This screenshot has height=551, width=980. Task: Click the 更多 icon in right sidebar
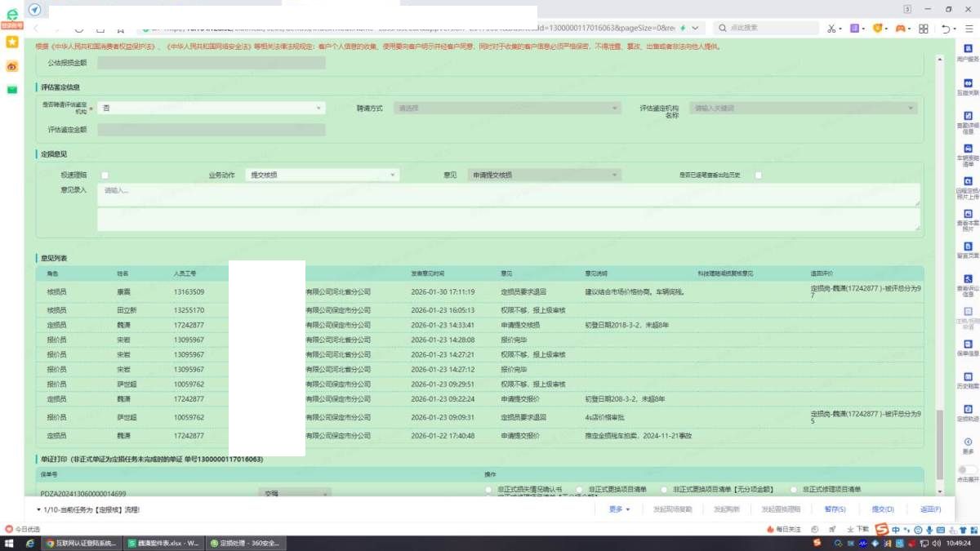pos(968,442)
